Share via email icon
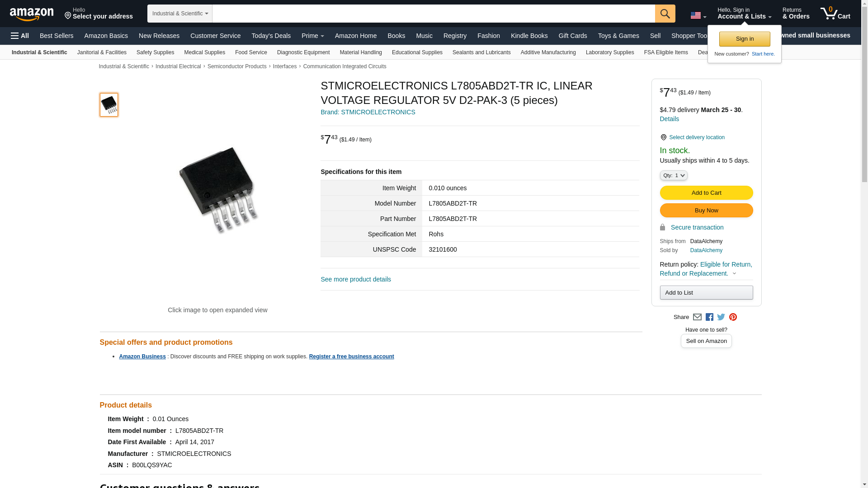868x488 pixels. [x=697, y=317]
